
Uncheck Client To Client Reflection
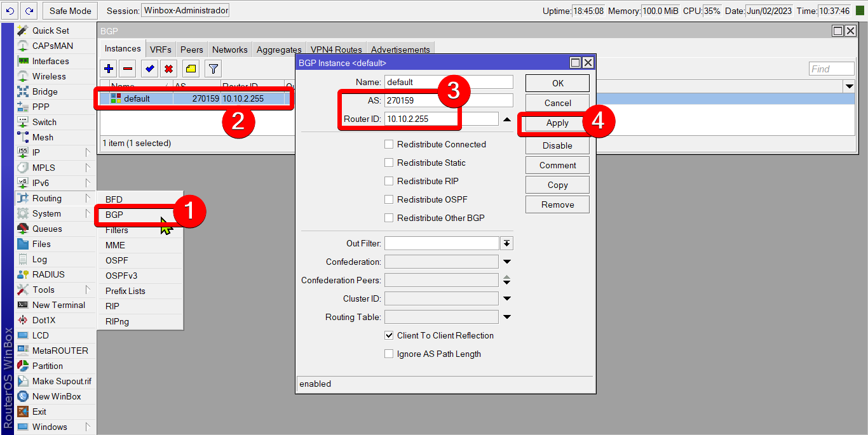[x=389, y=335]
